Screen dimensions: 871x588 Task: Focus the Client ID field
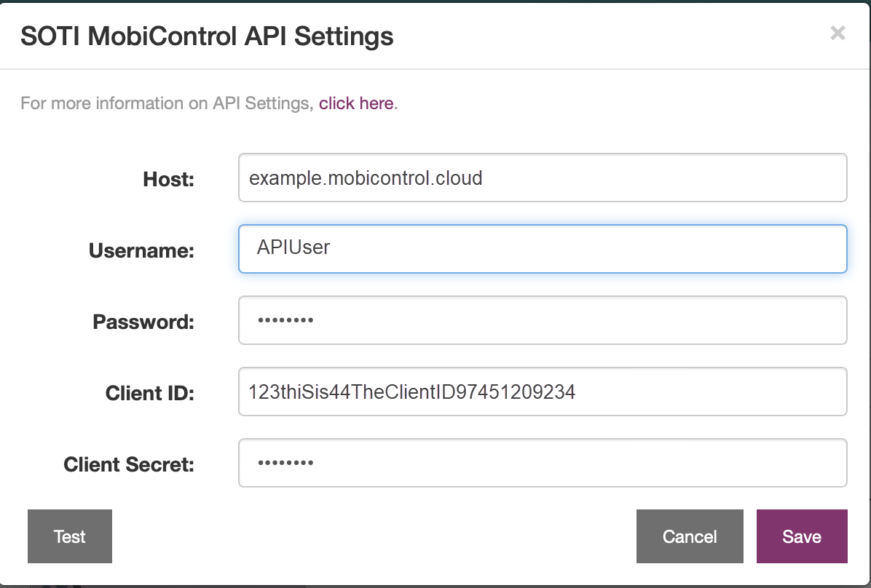[x=543, y=392]
